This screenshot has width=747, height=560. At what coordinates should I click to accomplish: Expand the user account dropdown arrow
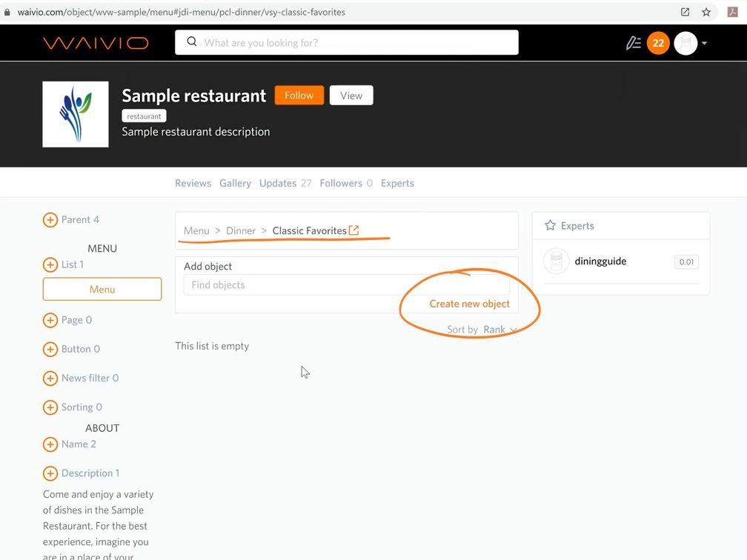point(704,43)
